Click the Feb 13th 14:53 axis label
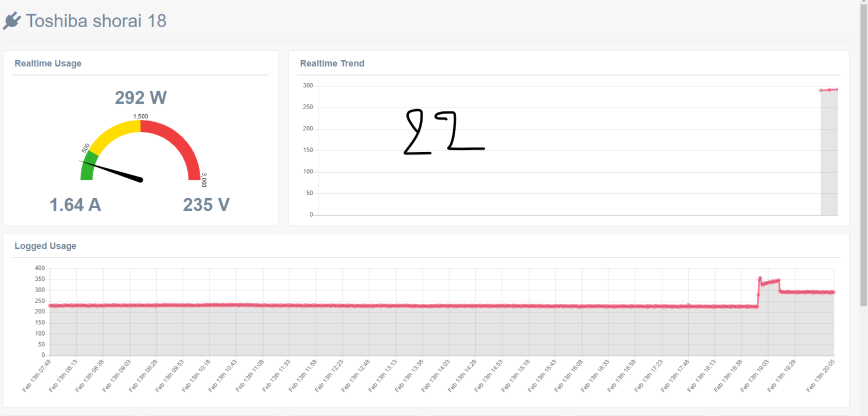868x416 pixels. point(489,376)
